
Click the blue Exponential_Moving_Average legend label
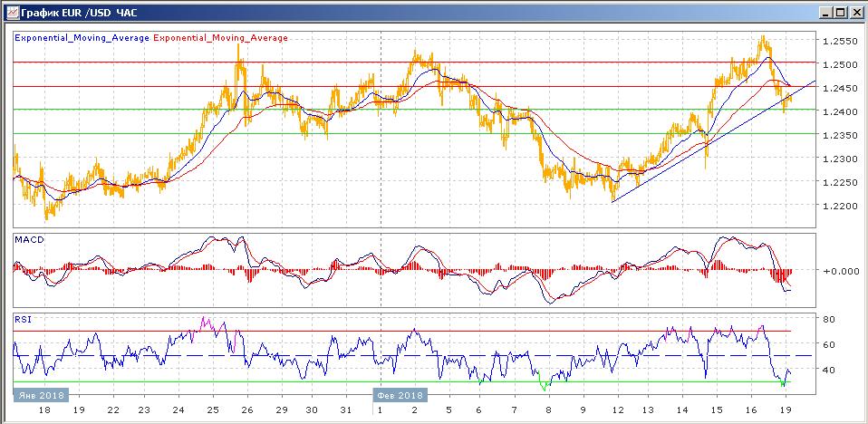point(82,38)
